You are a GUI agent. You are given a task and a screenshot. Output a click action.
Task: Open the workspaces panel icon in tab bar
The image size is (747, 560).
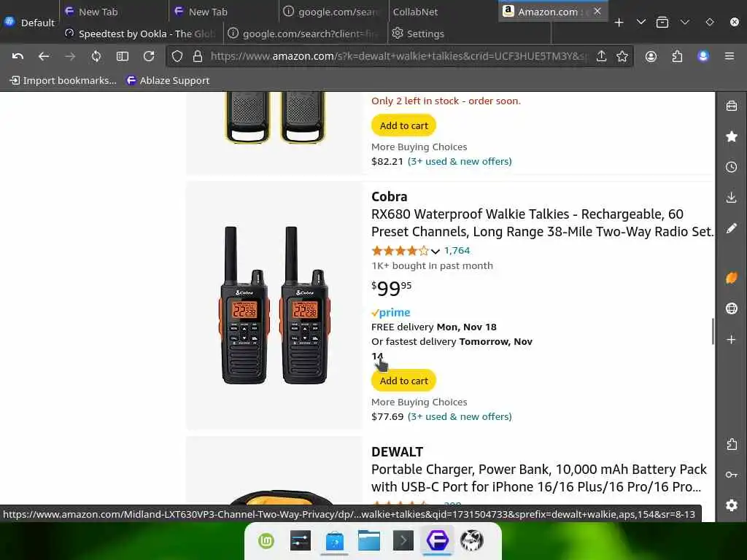tap(662, 23)
